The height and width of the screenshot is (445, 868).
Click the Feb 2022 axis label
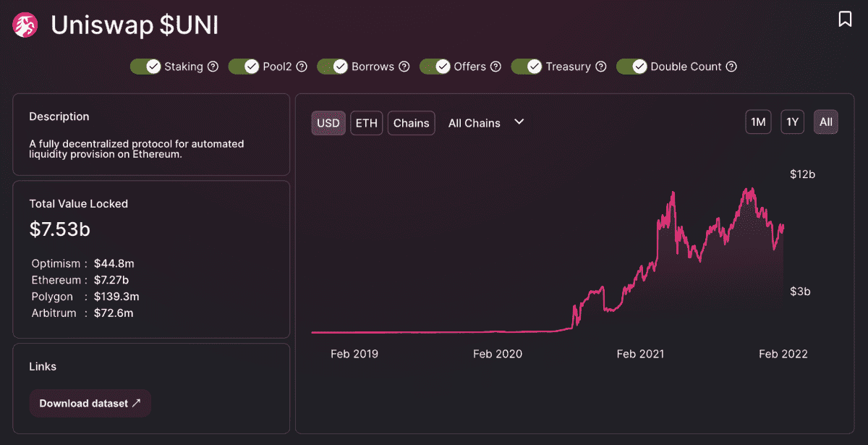click(x=783, y=354)
